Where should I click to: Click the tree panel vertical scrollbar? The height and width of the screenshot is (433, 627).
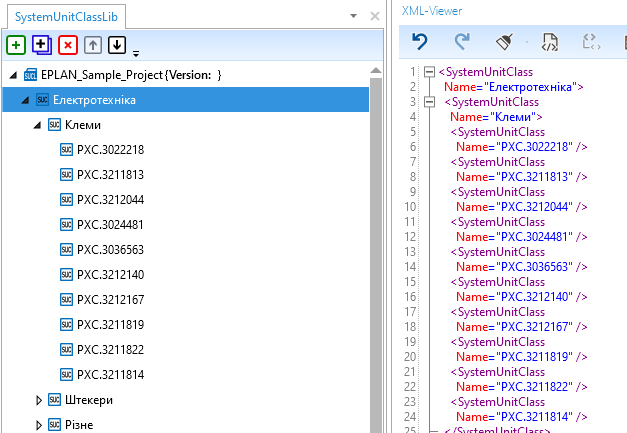point(376,250)
